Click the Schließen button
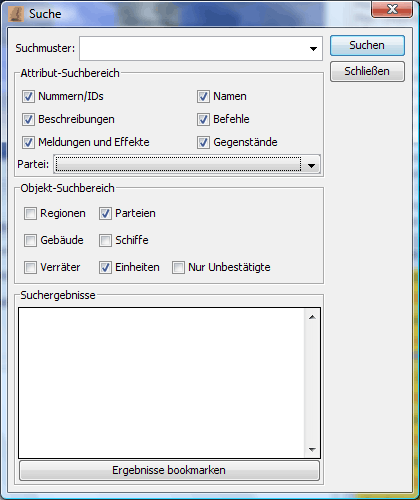 click(367, 71)
